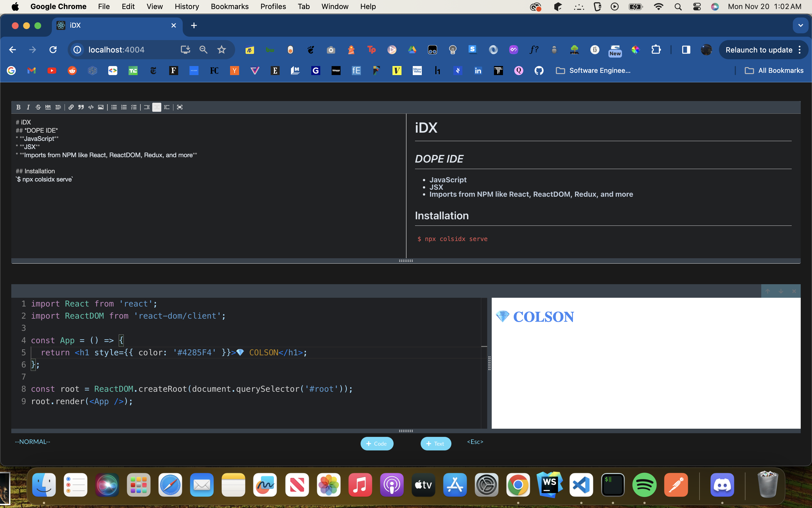
Task: Add an ordered numbered list
Action: point(124,107)
